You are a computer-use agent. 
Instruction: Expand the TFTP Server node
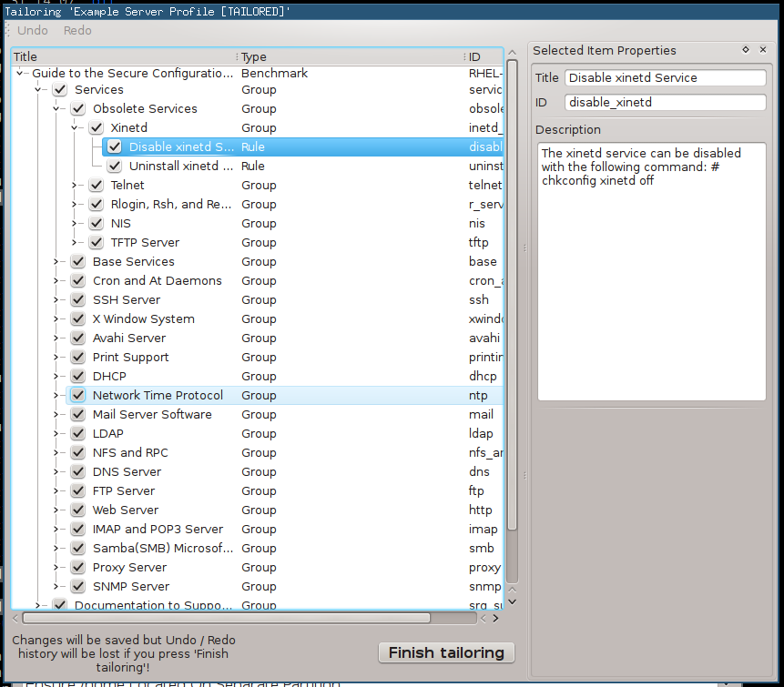pos(74,242)
